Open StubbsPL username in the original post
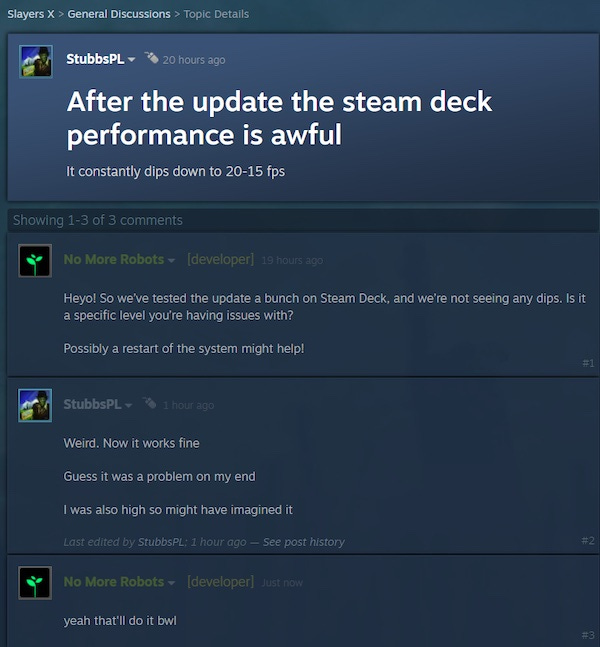Screen dimensions: 600x647 95,59
